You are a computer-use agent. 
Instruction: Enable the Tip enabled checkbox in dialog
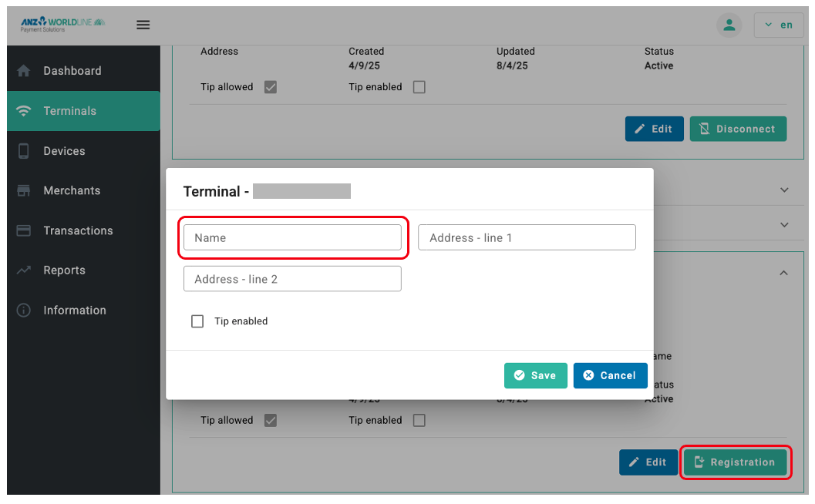(197, 321)
